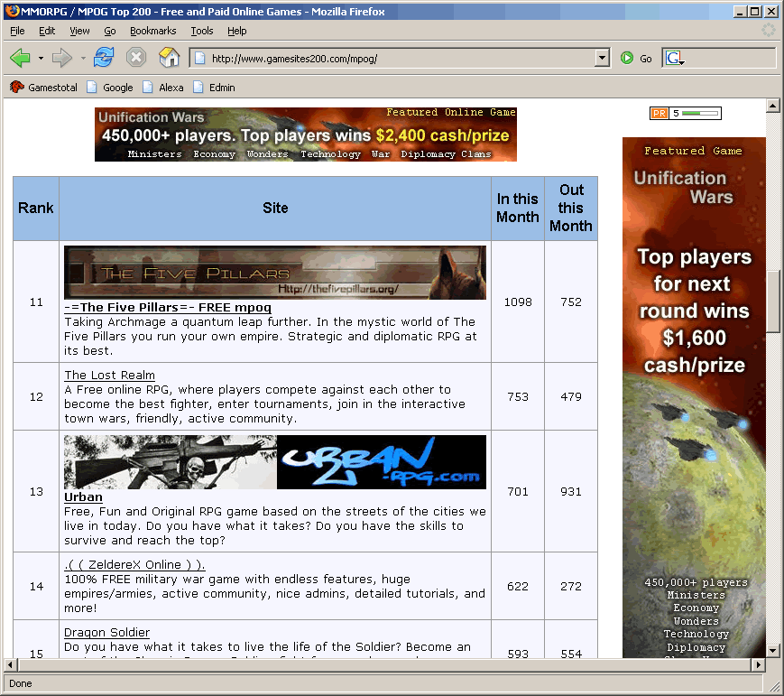This screenshot has height=696, width=784.
Task: Open the URL bar history dropdown
Action: coord(603,58)
